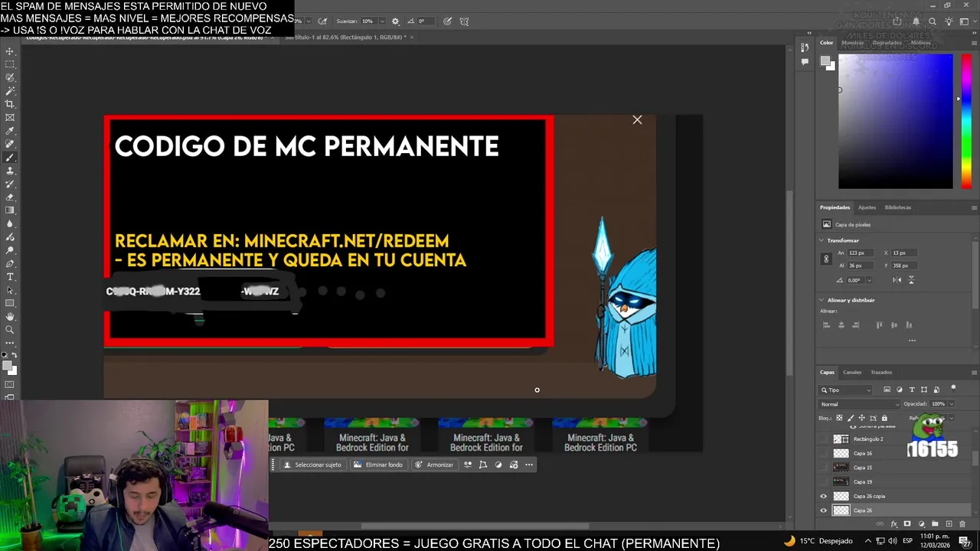Hide the Capa 26 copia layer
Image resolution: width=980 pixels, height=551 pixels.
[x=824, y=496]
